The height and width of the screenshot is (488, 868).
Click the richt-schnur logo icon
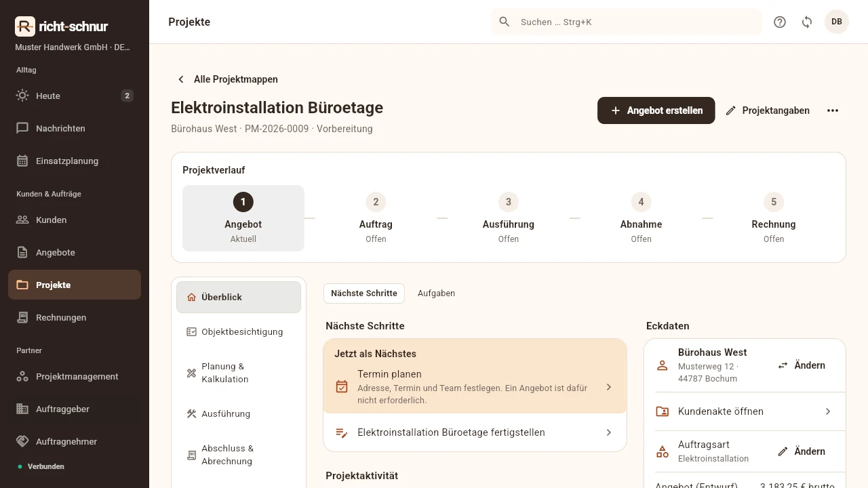[24, 26]
